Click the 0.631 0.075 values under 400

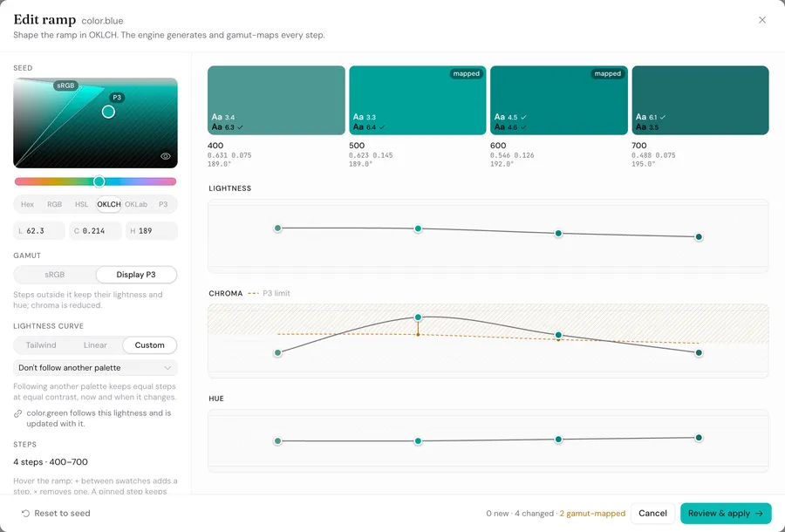[x=229, y=155]
